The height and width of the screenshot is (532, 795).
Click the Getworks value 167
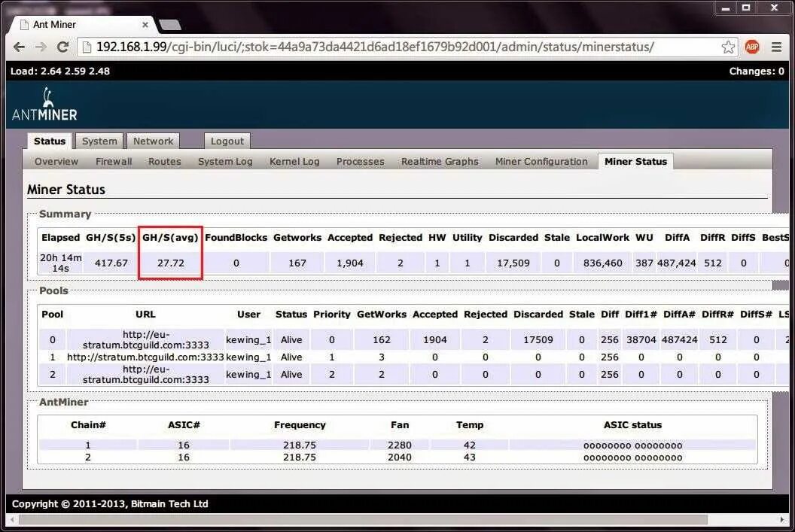pyautogui.click(x=297, y=263)
